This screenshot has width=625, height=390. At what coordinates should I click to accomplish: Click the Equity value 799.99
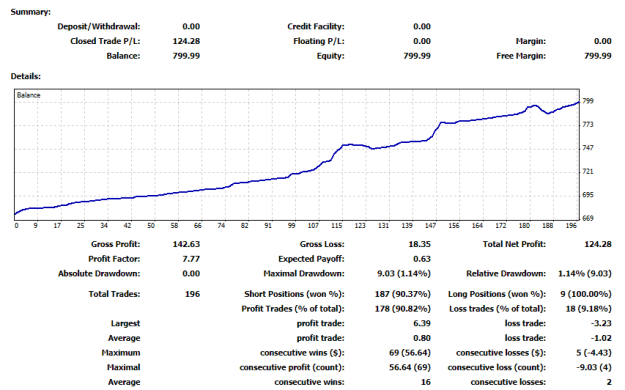(417, 56)
